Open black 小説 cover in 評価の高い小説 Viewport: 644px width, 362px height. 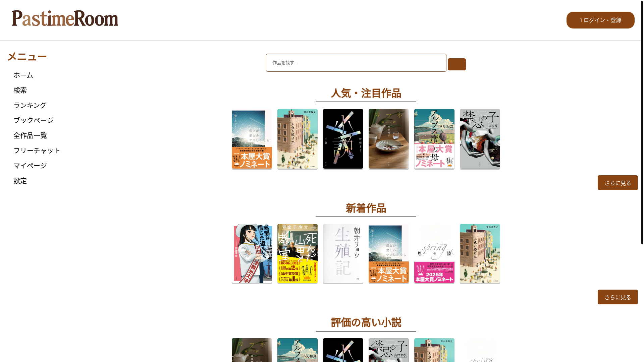click(x=343, y=350)
